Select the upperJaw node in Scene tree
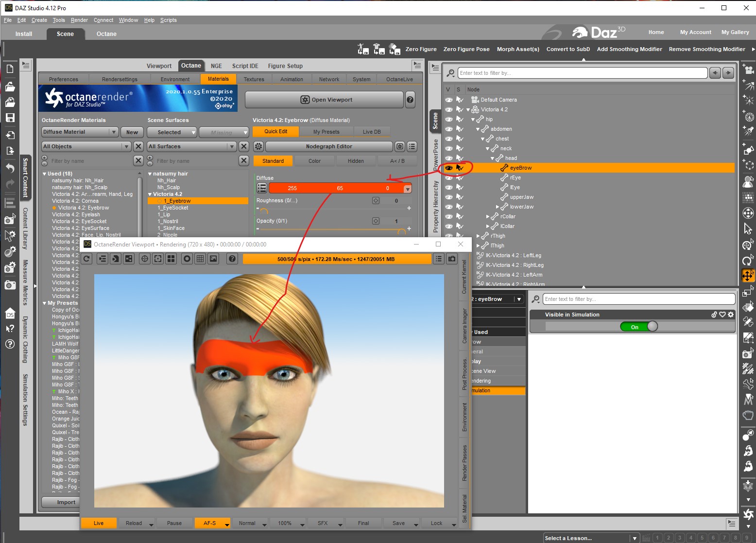Viewport: 756px width, 543px height. pos(522,197)
